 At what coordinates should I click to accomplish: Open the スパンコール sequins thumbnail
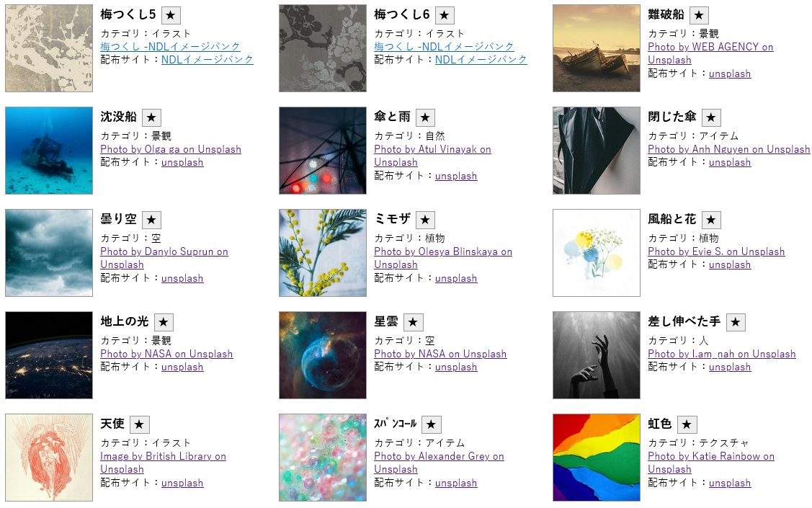(323, 458)
